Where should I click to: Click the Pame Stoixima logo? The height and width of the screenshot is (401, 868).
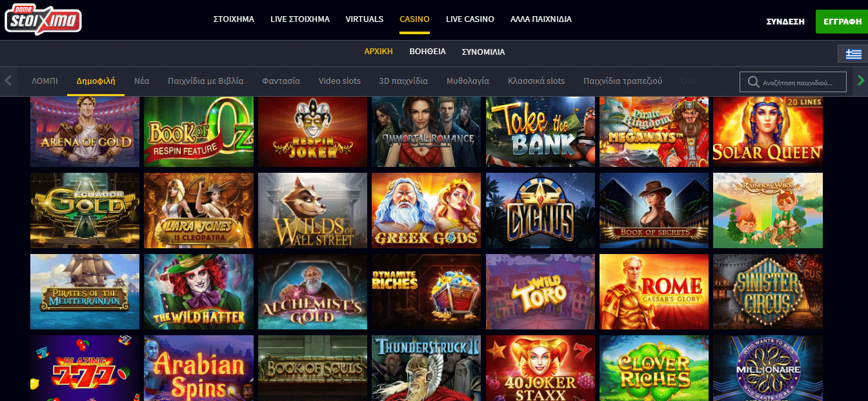[43, 20]
